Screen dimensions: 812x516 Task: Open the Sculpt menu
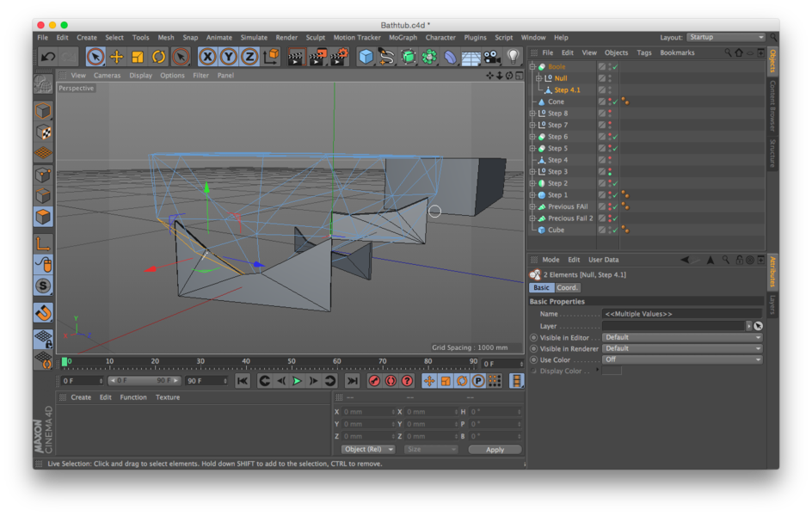pyautogui.click(x=316, y=37)
